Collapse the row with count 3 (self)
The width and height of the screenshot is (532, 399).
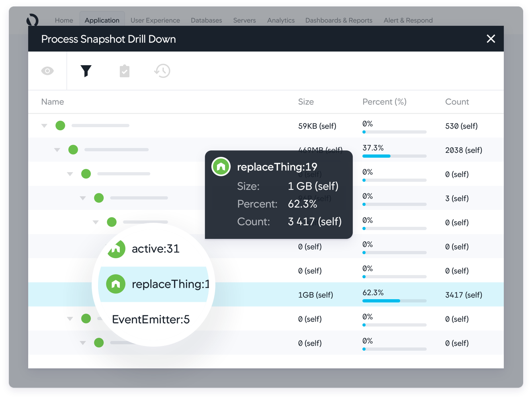tap(83, 198)
